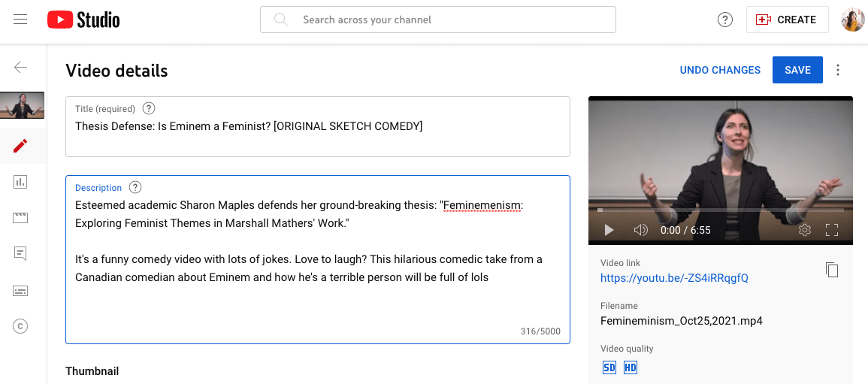
Task: Play the video preview
Action: pyautogui.click(x=609, y=230)
